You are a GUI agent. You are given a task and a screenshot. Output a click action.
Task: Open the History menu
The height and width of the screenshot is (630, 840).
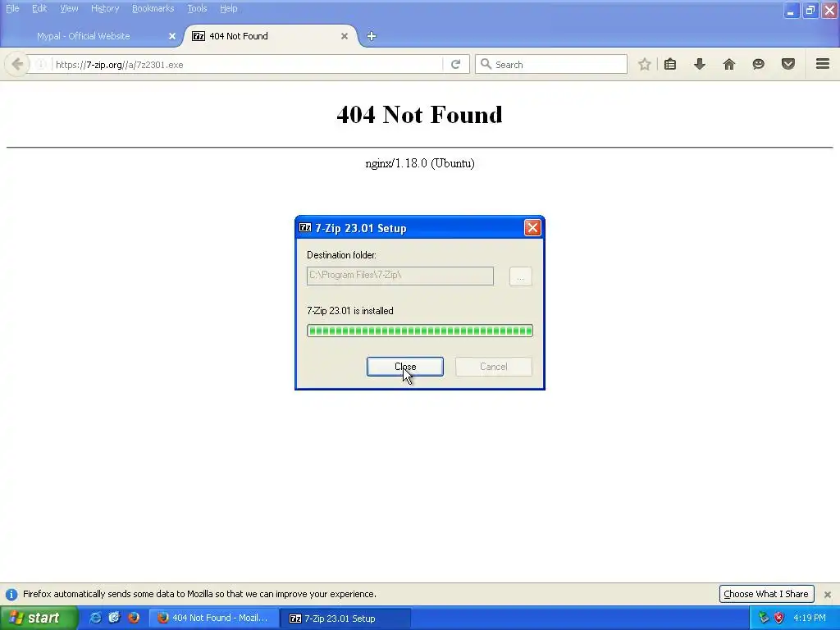click(x=105, y=8)
